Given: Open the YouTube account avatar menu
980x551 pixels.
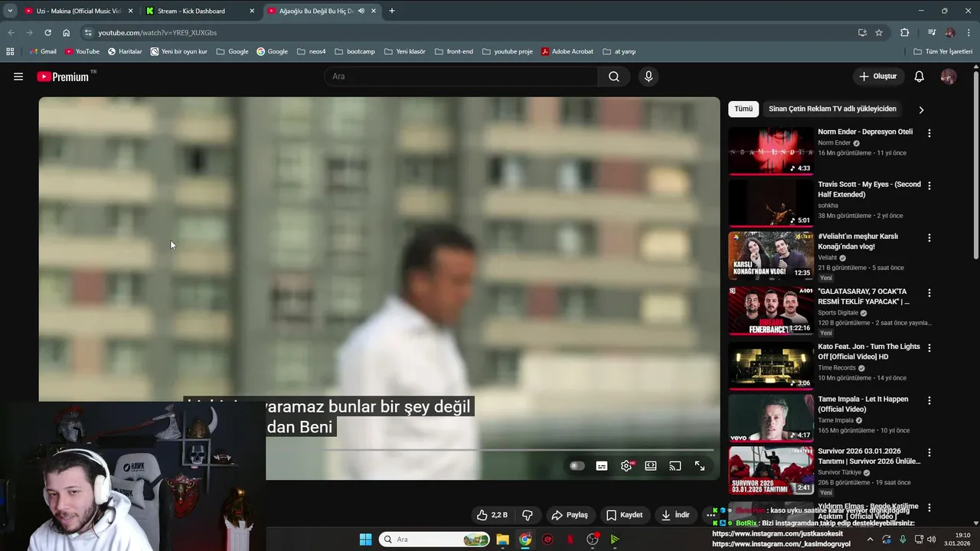Looking at the screenshot, I should (949, 77).
